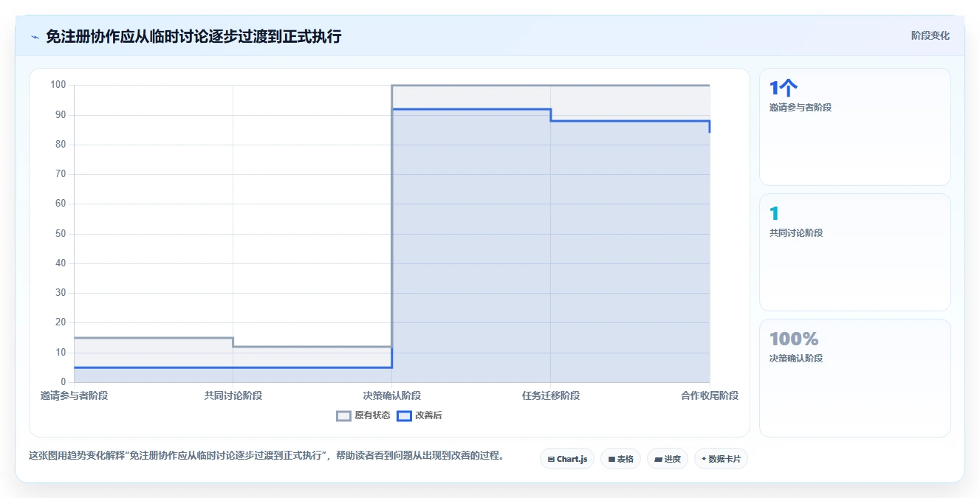
Task: Click the 改善后 blue legend swatch
Action: pyautogui.click(x=404, y=415)
